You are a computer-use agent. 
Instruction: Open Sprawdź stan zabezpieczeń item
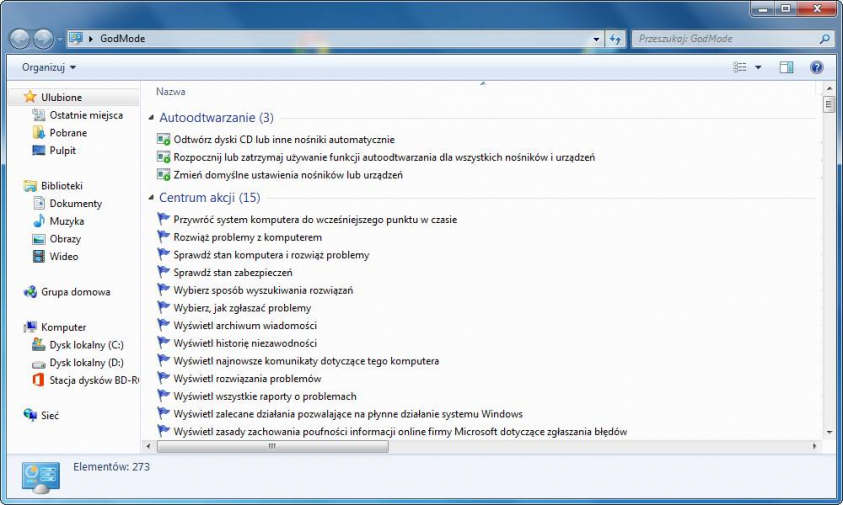click(x=232, y=272)
